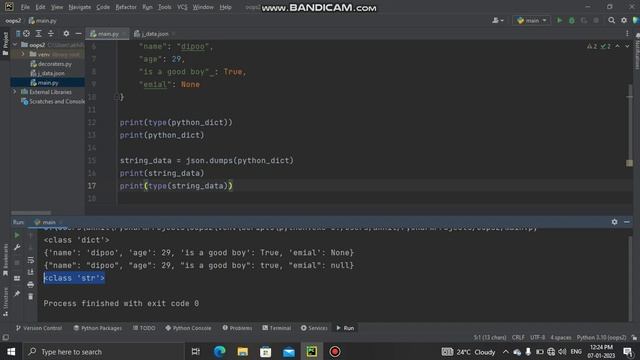This screenshot has width=640, height=360.
Task: Change CRLF line separator in status bar
Action: point(518,337)
